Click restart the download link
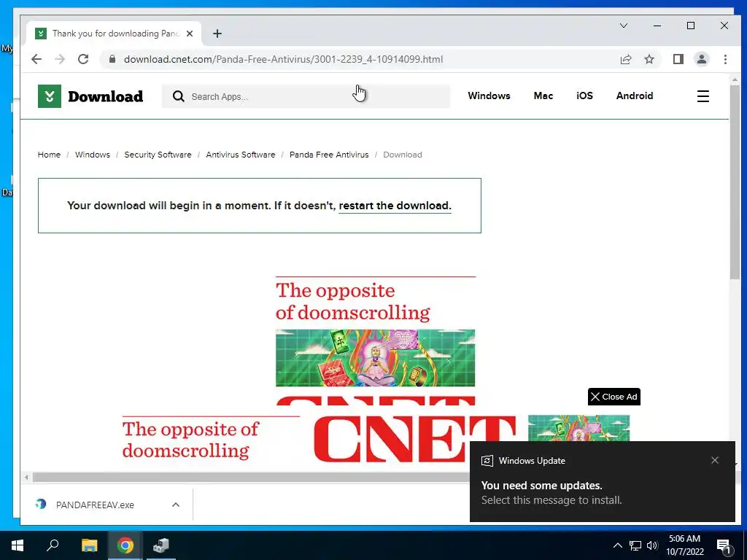The image size is (747, 560). point(395,206)
